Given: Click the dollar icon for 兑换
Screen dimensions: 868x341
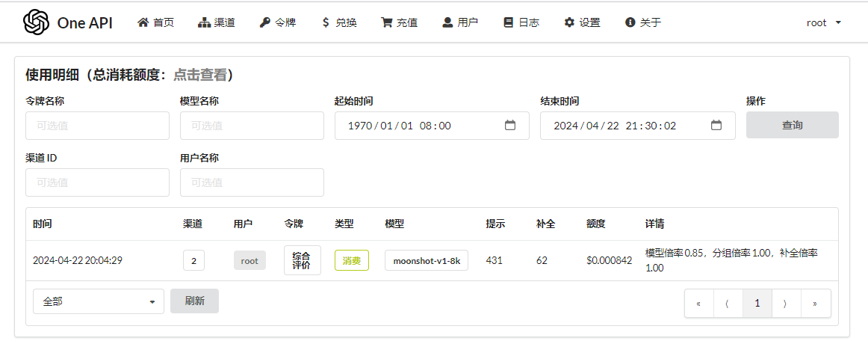Looking at the screenshot, I should 326,22.
